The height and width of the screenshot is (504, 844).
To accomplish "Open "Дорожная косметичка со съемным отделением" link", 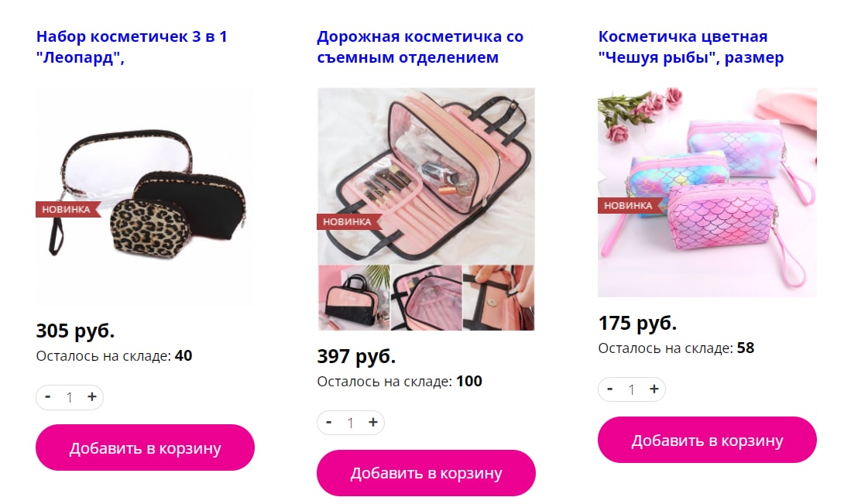I will 420,47.
